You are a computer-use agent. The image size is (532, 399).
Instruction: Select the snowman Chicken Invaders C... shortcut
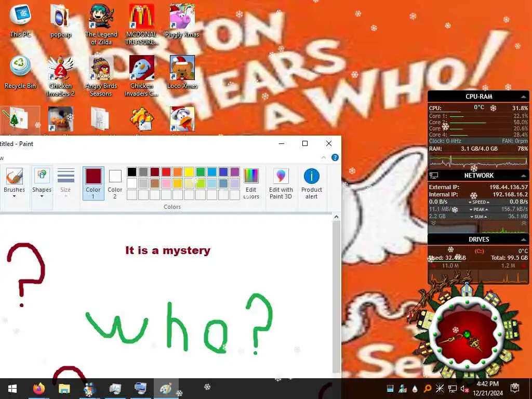(142, 76)
